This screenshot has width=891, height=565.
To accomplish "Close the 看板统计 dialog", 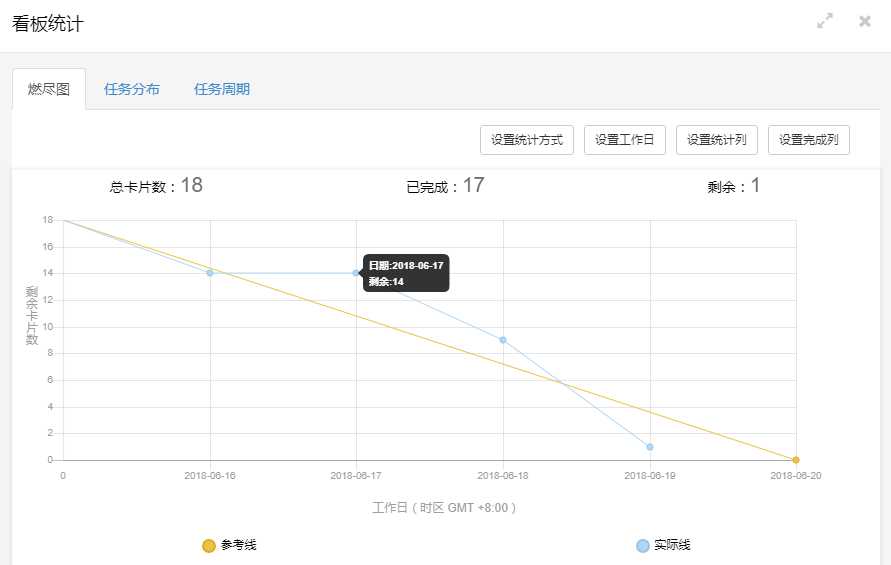I will point(865,21).
